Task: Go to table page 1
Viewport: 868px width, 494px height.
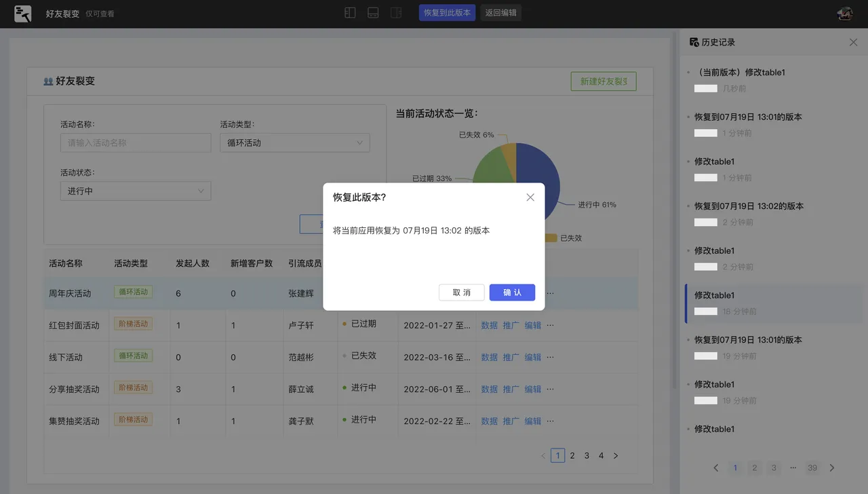Action: click(x=557, y=455)
